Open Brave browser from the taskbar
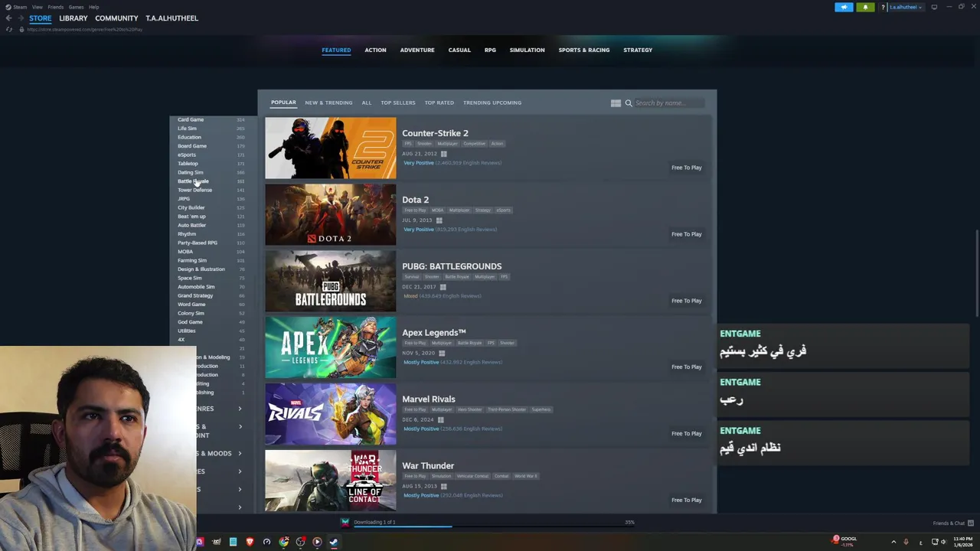This screenshot has height=551, width=980. coord(250,542)
